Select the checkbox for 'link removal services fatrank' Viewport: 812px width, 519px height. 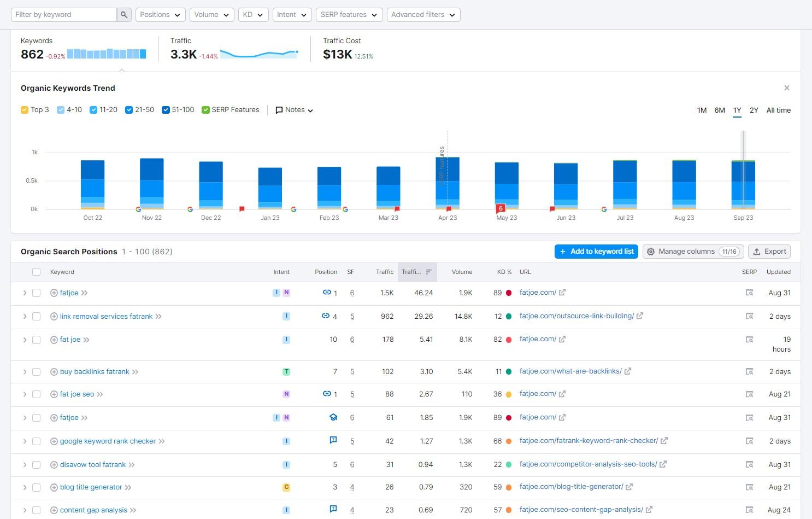click(x=36, y=317)
